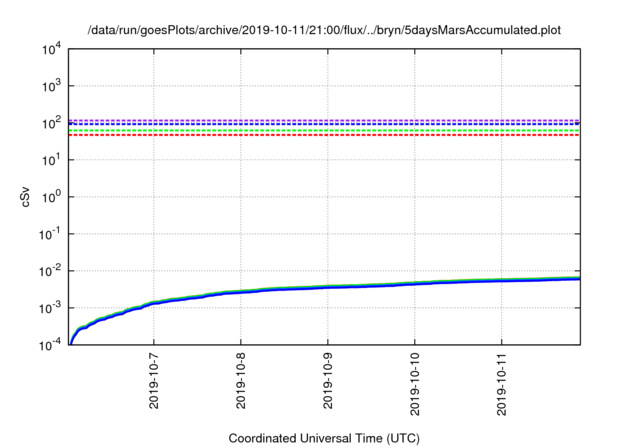Viewport: 640px width, 448px height.
Task: Click the 2019-10-7 date tick label
Action: point(154,382)
